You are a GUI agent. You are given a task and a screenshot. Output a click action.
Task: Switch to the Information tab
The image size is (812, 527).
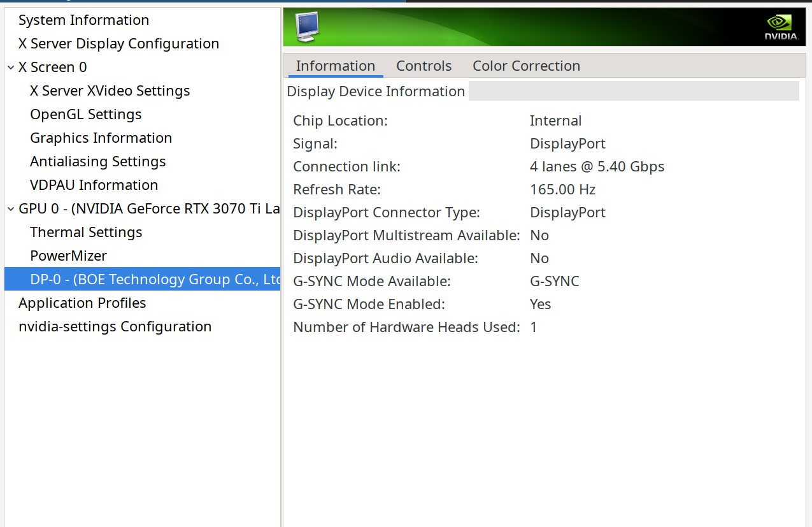[x=336, y=66]
